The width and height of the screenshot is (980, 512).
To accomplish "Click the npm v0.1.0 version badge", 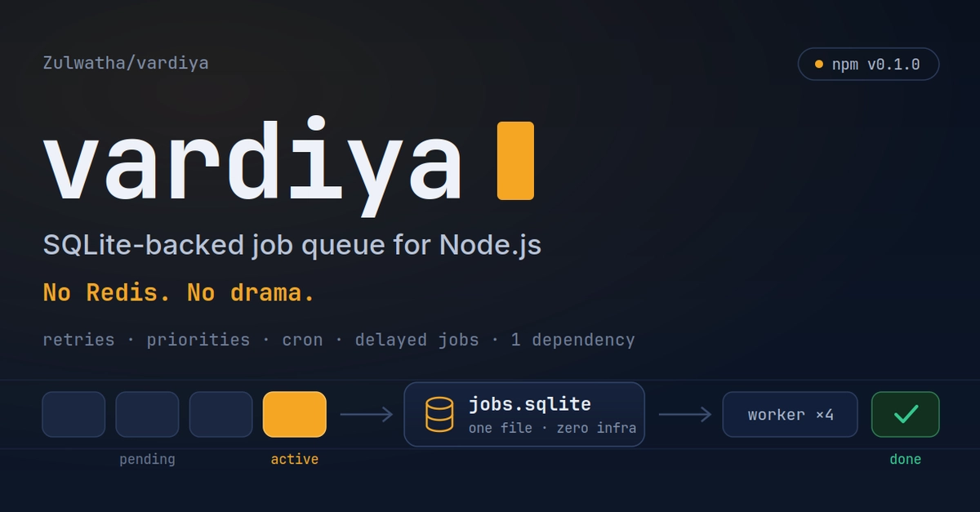I will pos(868,65).
